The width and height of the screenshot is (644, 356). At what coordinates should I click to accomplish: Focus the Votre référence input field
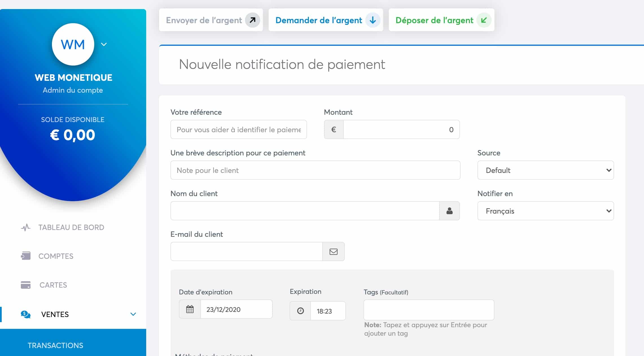[x=238, y=129]
